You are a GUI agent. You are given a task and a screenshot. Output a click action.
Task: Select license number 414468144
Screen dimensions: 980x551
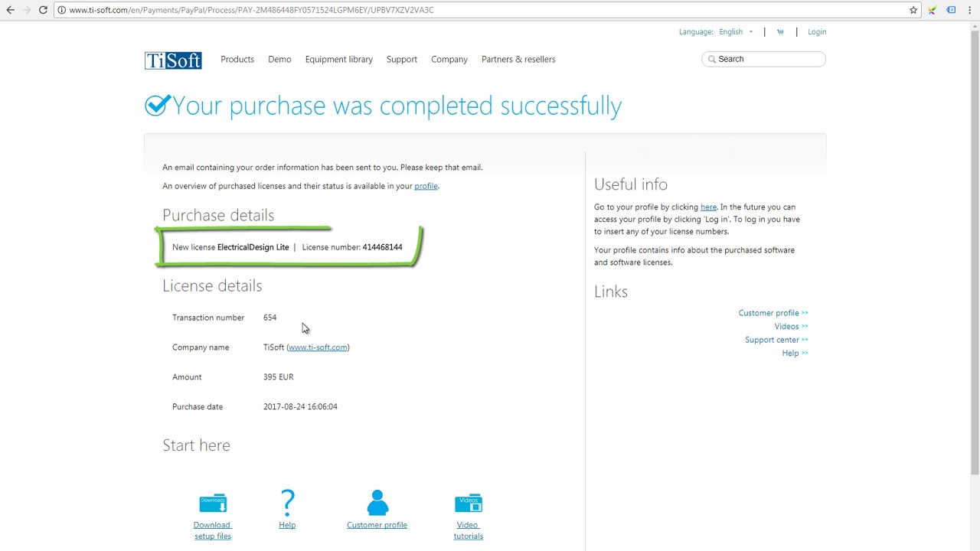point(382,247)
